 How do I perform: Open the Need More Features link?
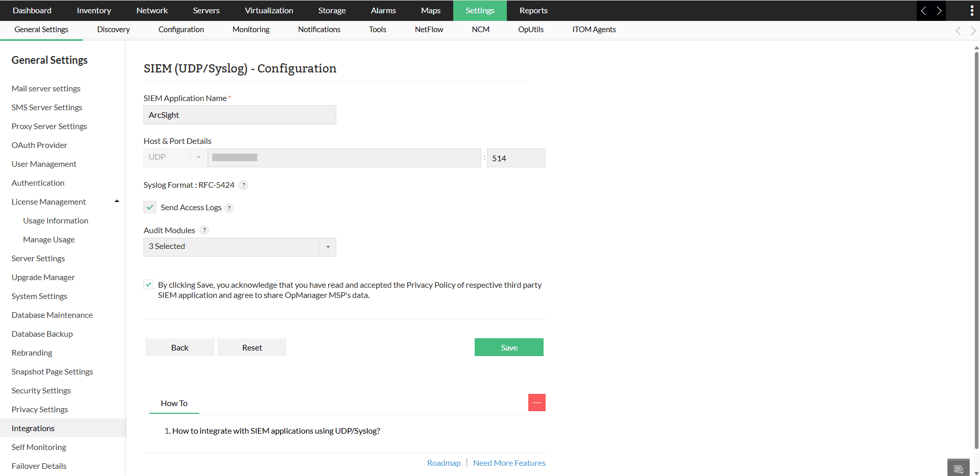point(509,463)
